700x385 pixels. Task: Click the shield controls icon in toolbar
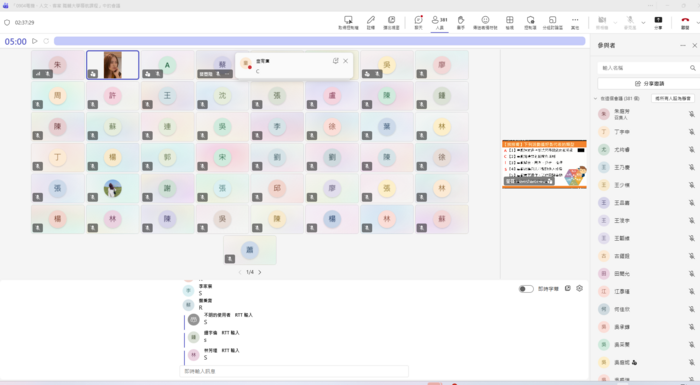coord(530,22)
